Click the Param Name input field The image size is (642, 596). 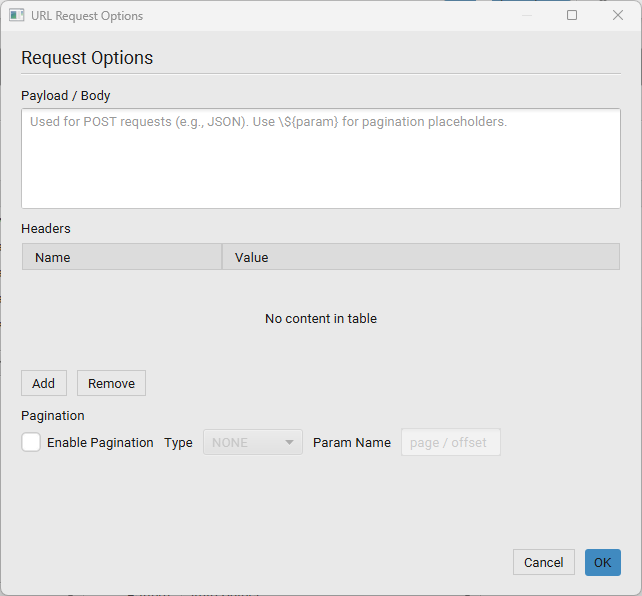[x=451, y=442]
